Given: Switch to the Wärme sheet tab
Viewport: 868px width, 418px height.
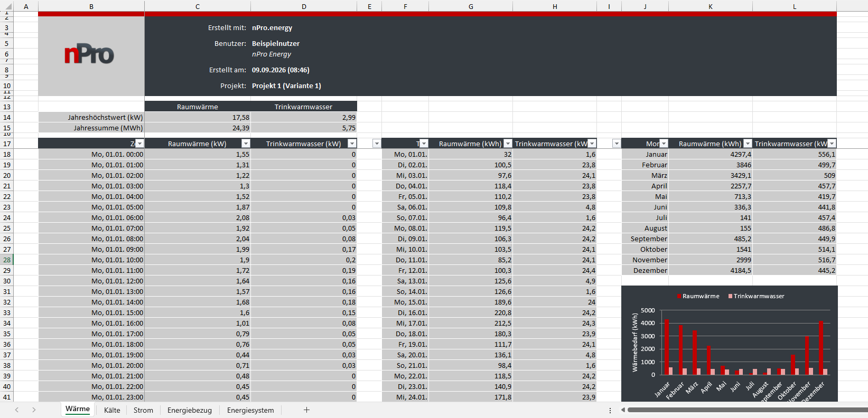Looking at the screenshot, I should click(78, 409).
